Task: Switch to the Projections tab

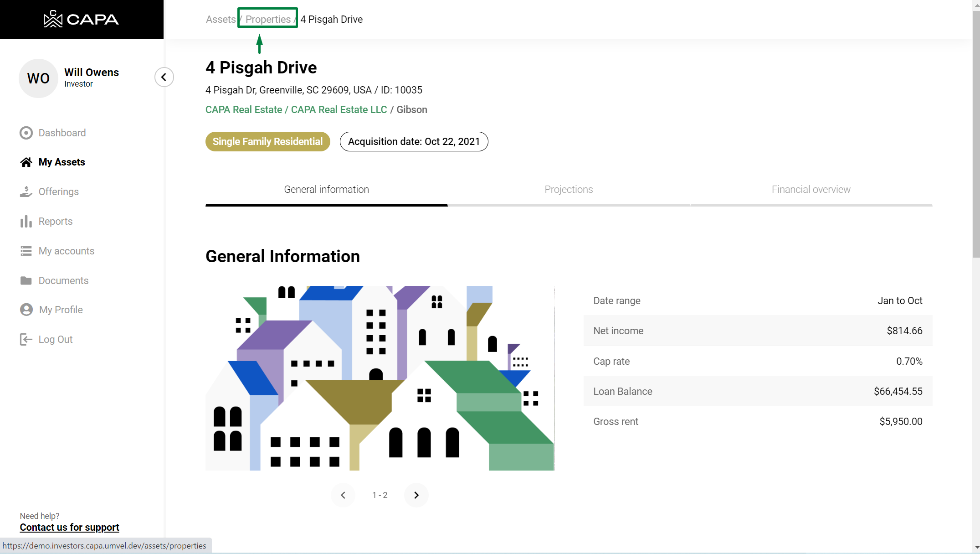Action: pos(569,190)
